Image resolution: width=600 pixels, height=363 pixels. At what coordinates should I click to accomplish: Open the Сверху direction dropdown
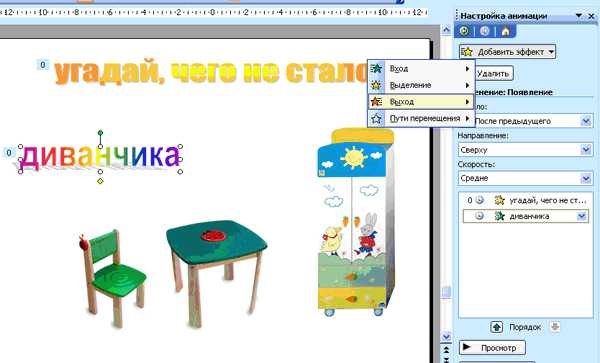click(586, 150)
